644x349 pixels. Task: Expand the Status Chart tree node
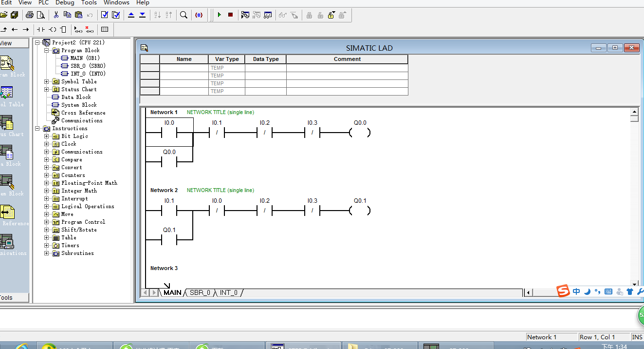(47, 89)
